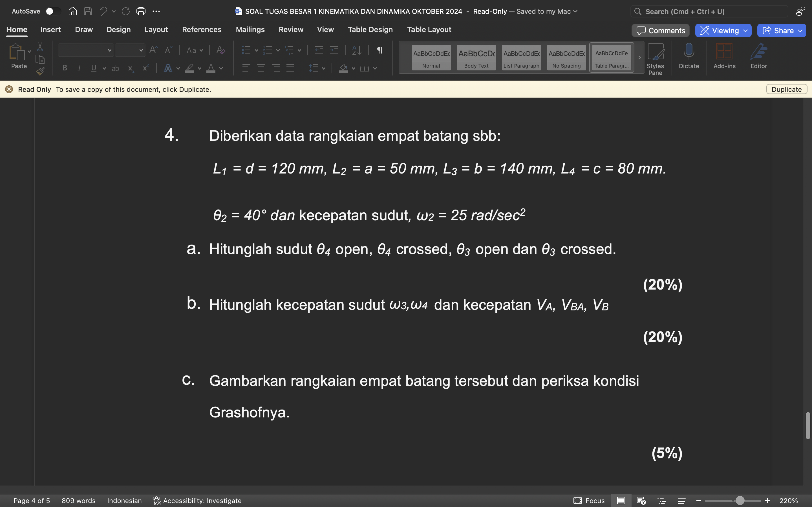This screenshot has width=812, height=507.
Task: Select the Strikethrough text icon
Action: coord(115,69)
